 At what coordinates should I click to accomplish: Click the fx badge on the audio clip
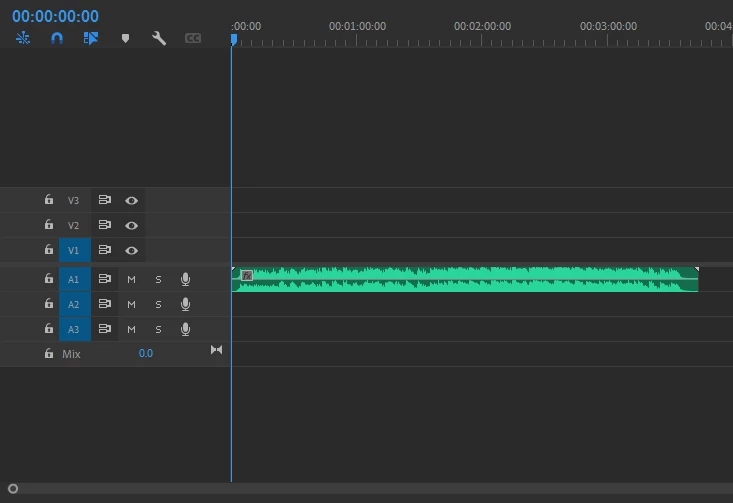[x=247, y=276]
